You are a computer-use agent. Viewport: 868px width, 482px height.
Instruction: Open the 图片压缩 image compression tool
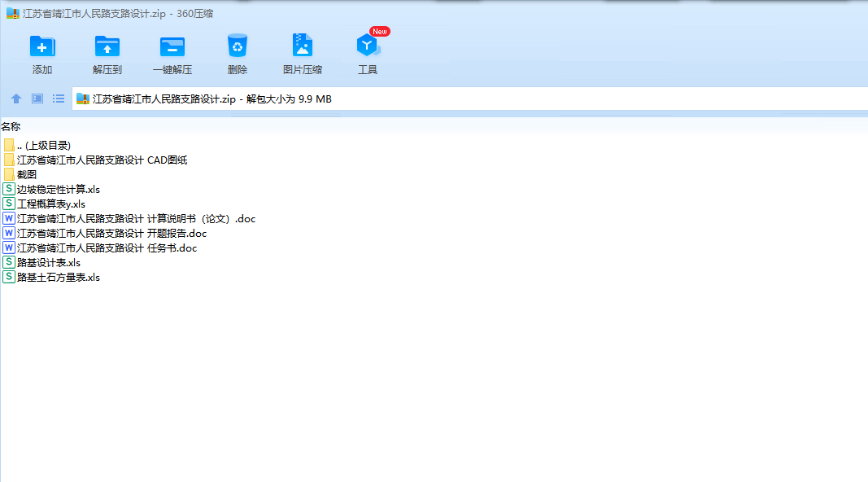303,46
